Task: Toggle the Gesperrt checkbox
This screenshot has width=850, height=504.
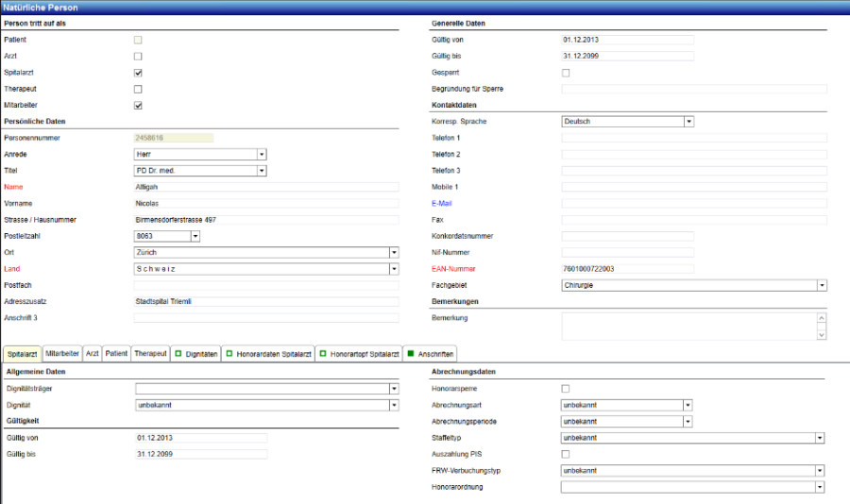Action: click(x=566, y=73)
